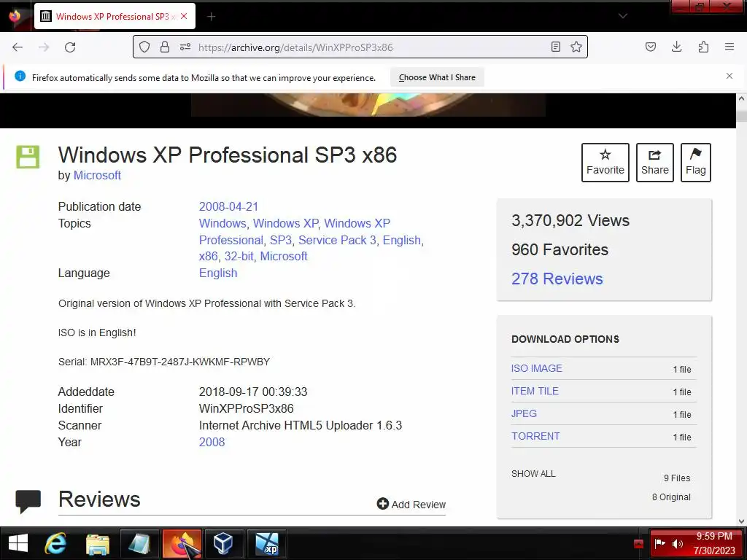The image size is (747, 560).
Task: Open the 2008-04-21 publication date link
Action: (x=228, y=206)
